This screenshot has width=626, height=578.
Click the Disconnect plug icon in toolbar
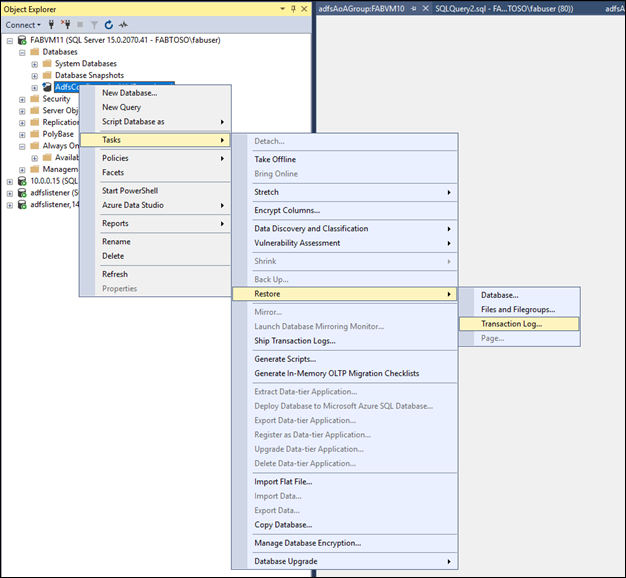coord(65,25)
